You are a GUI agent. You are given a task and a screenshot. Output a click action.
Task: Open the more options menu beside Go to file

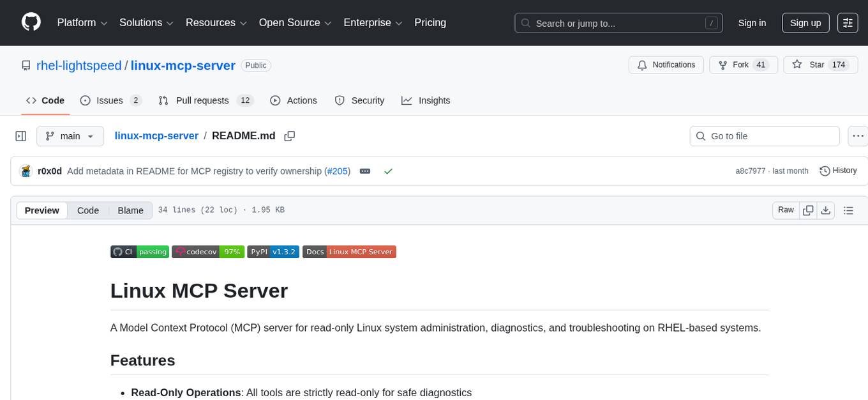click(x=858, y=135)
